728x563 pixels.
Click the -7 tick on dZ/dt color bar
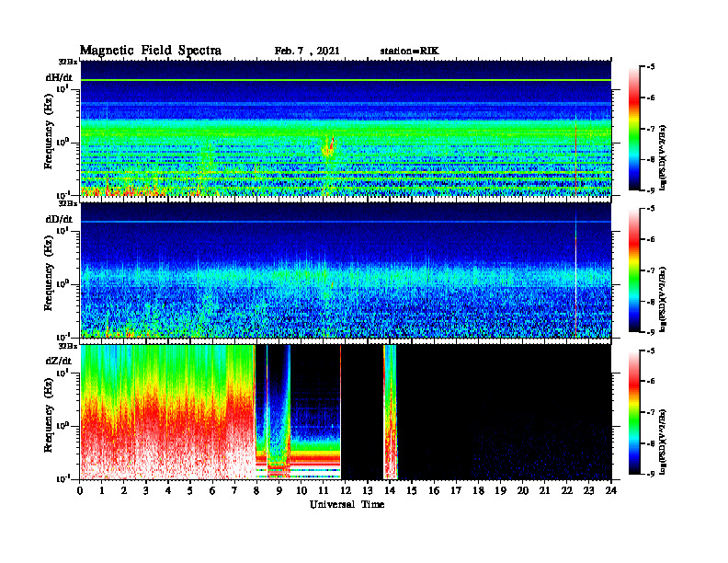651,412
